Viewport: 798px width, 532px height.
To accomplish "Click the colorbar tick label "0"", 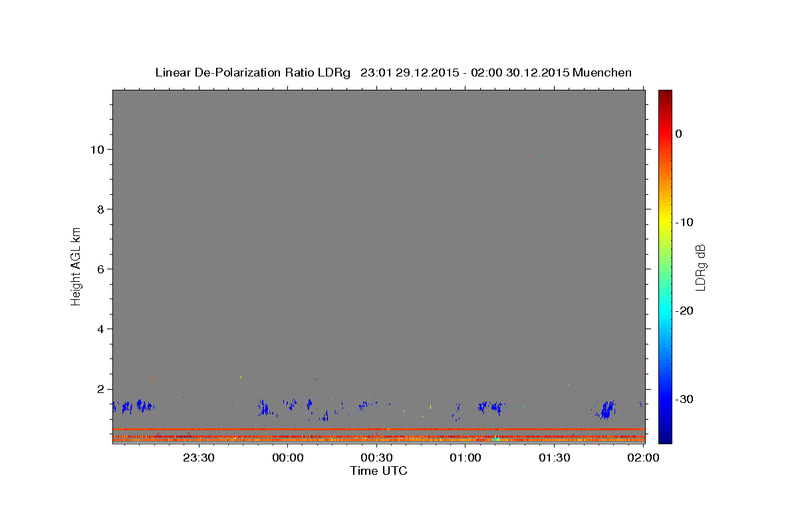I will (x=678, y=134).
